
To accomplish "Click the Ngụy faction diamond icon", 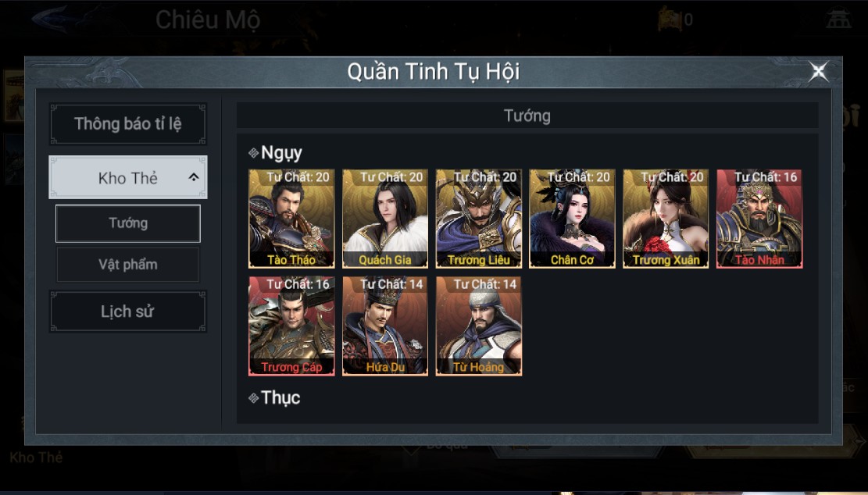I will click(254, 153).
